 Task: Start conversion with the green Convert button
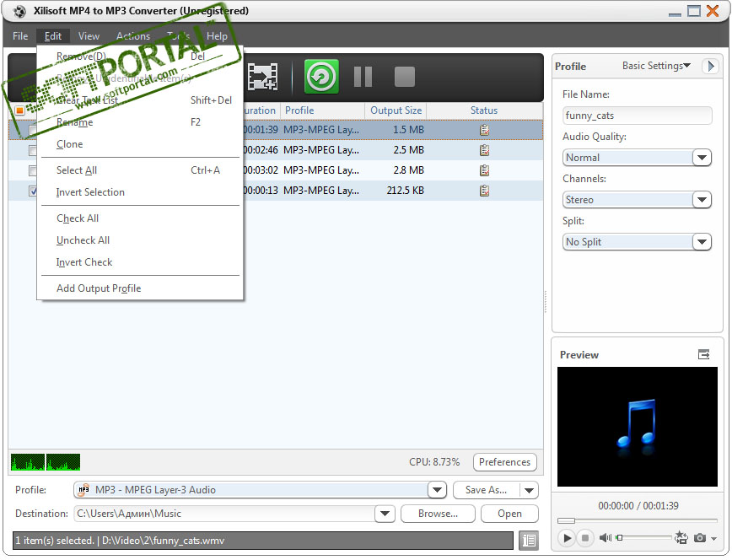(321, 77)
